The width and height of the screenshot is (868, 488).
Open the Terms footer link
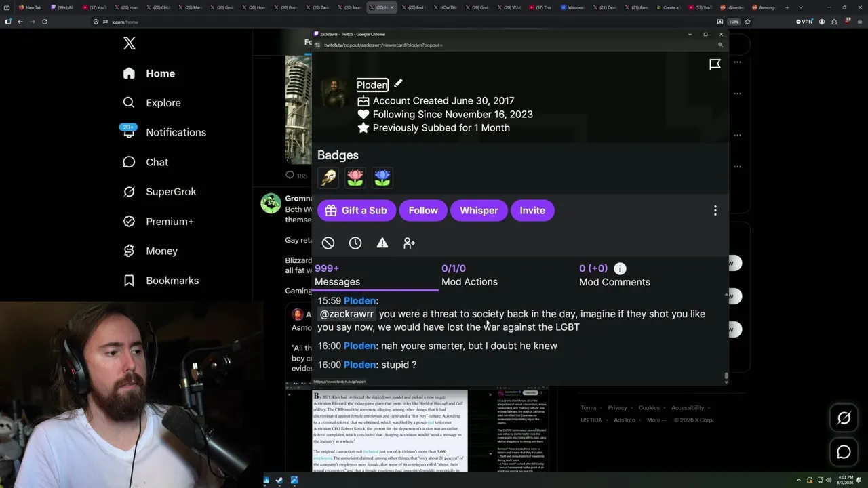[588, 408]
